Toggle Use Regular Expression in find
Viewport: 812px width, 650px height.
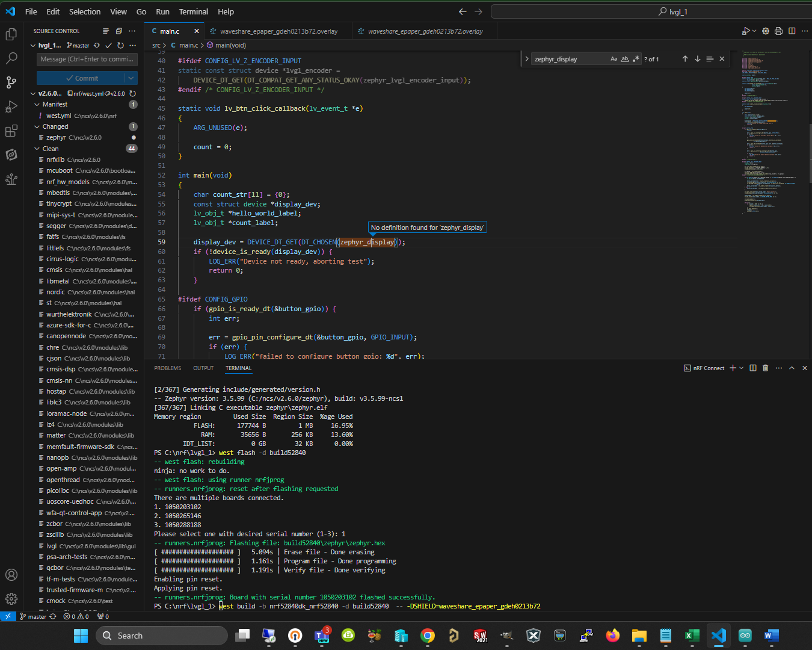(635, 58)
